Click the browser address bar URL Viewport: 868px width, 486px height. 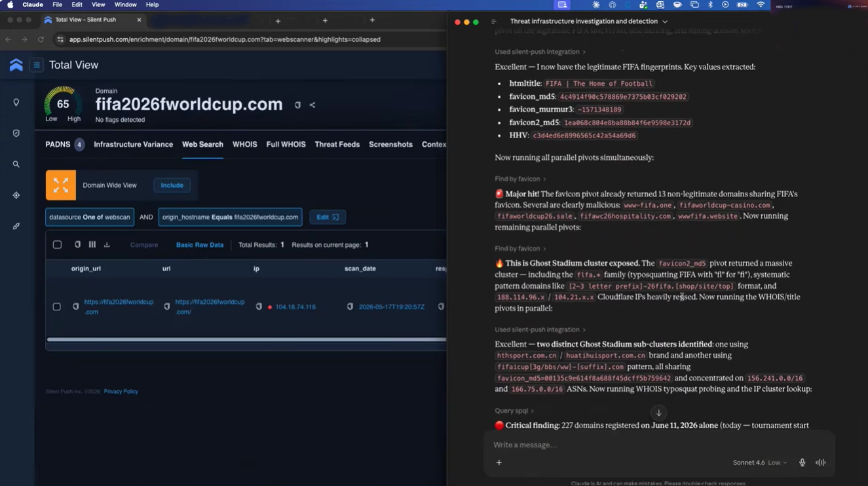click(x=225, y=39)
